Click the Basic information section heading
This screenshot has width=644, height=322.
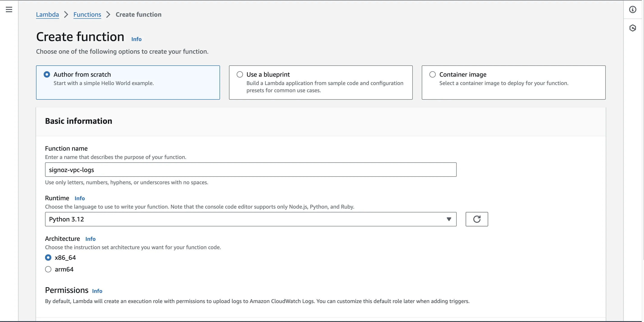[x=79, y=121]
